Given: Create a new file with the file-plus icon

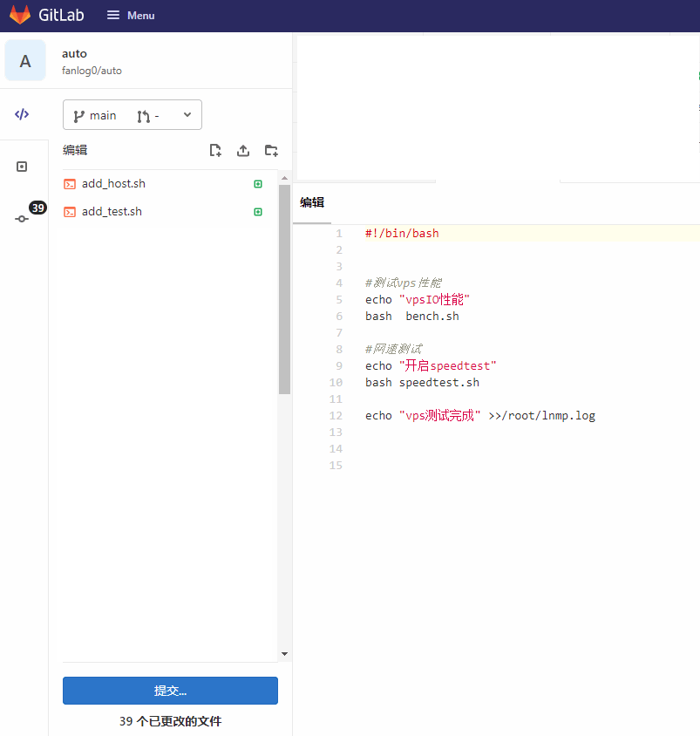Looking at the screenshot, I should 215,151.
